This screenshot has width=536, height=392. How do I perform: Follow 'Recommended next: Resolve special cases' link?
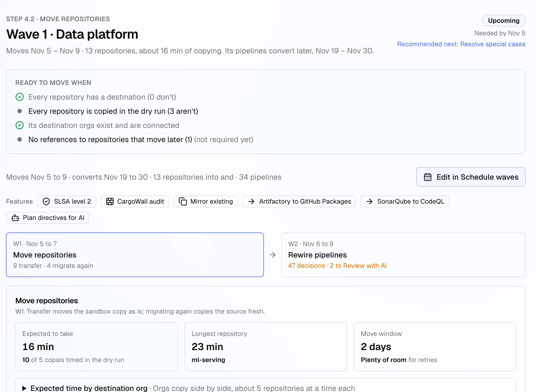(461, 44)
